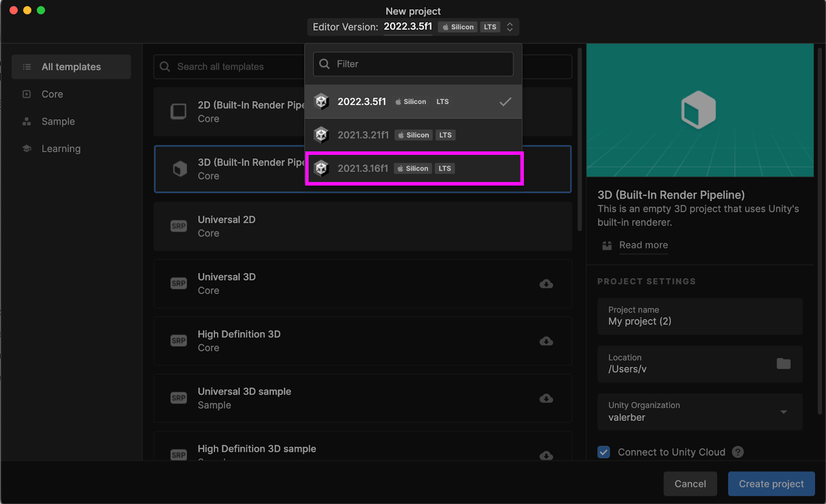
Task: Click the Core category icon
Action: tap(27, 94)
